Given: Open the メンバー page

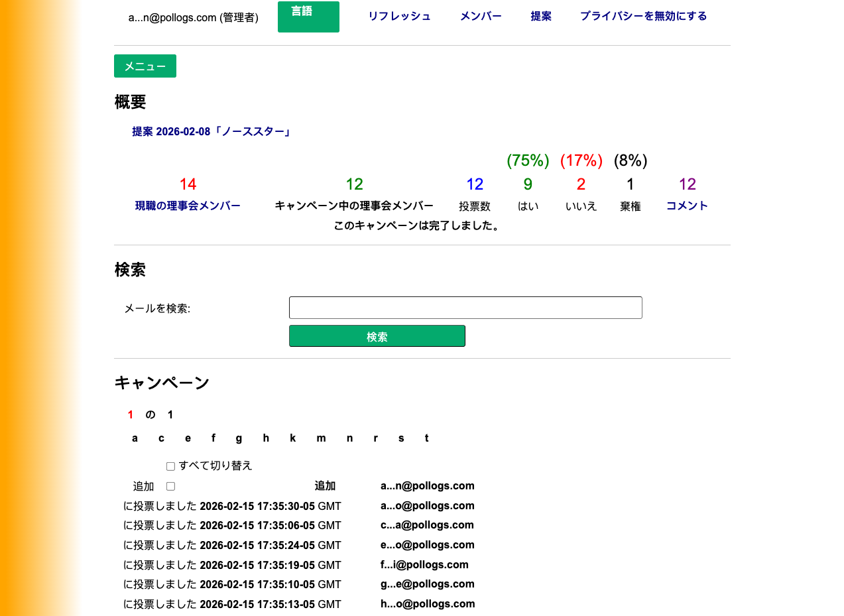Looking at the screenshot, I should 480,16.
